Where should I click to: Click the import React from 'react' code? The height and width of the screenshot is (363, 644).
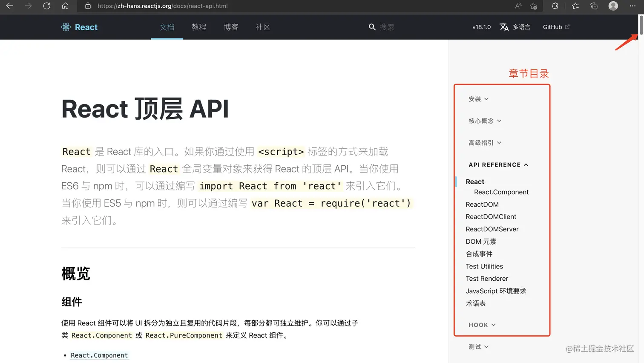coord(270,186)
